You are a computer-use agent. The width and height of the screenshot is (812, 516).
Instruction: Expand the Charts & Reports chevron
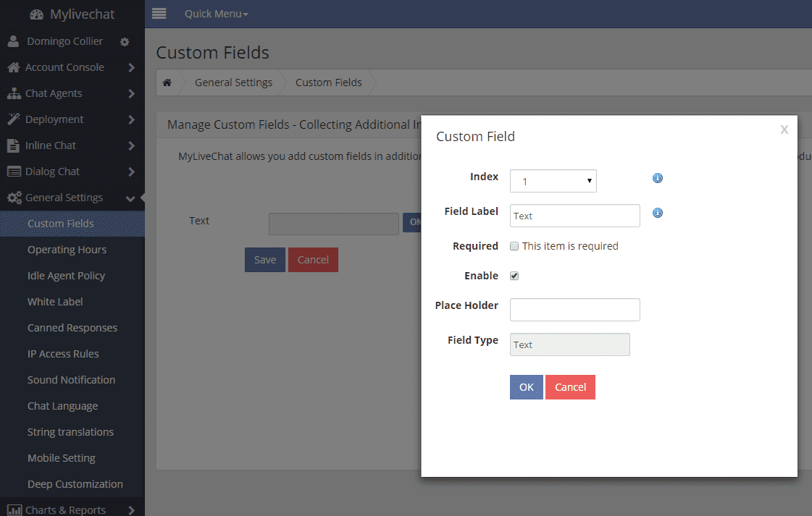point(132,509)
